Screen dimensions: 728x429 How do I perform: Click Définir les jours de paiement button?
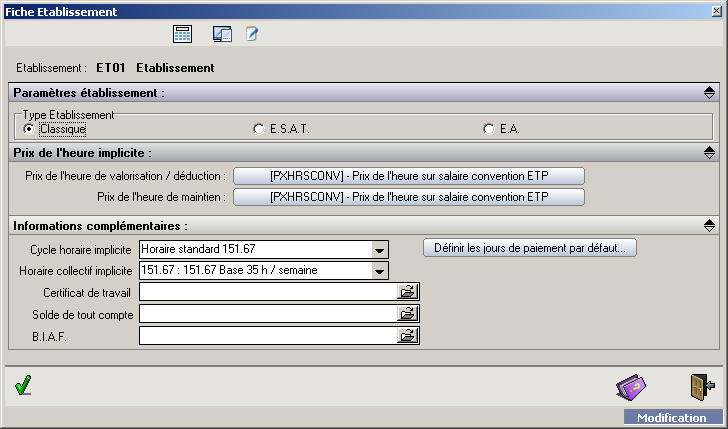[530, 248]
